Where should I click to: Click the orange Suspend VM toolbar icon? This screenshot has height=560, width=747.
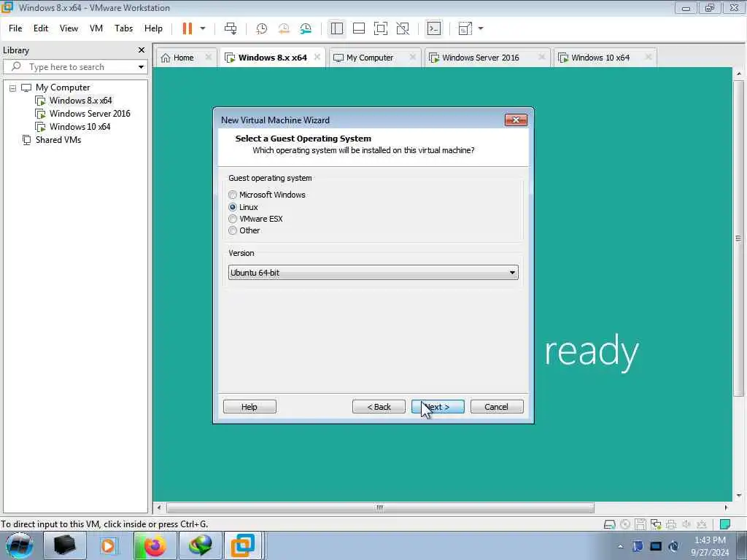pos(187,28)
